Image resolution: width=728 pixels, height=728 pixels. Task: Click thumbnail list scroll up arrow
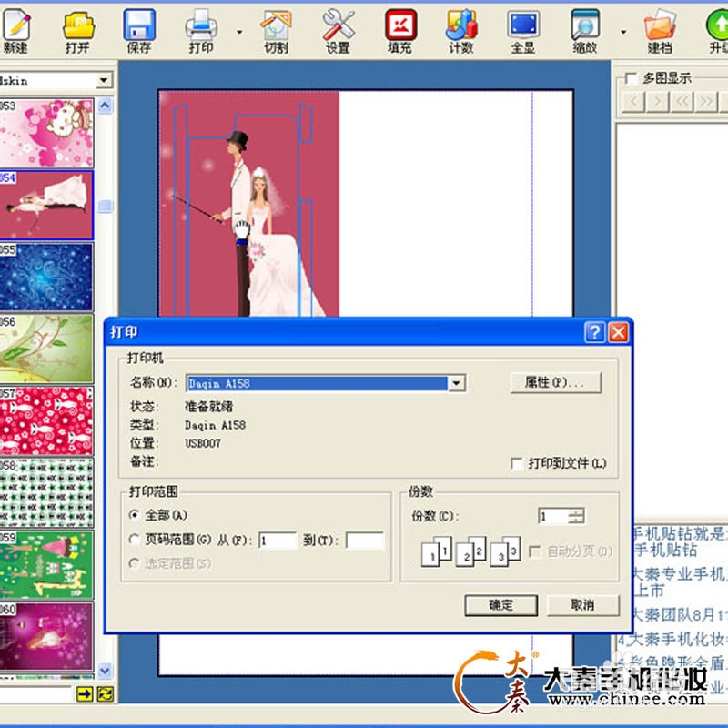click(x=105, y=106)
